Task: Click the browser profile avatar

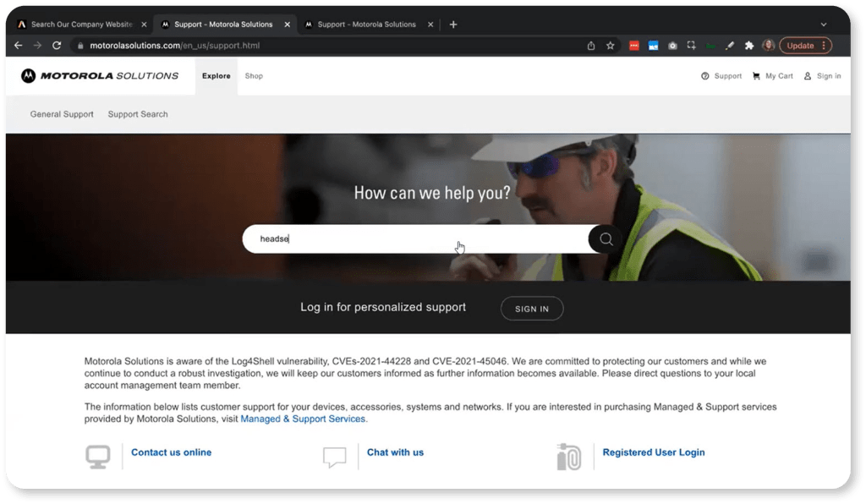Action: click(768, 45)
